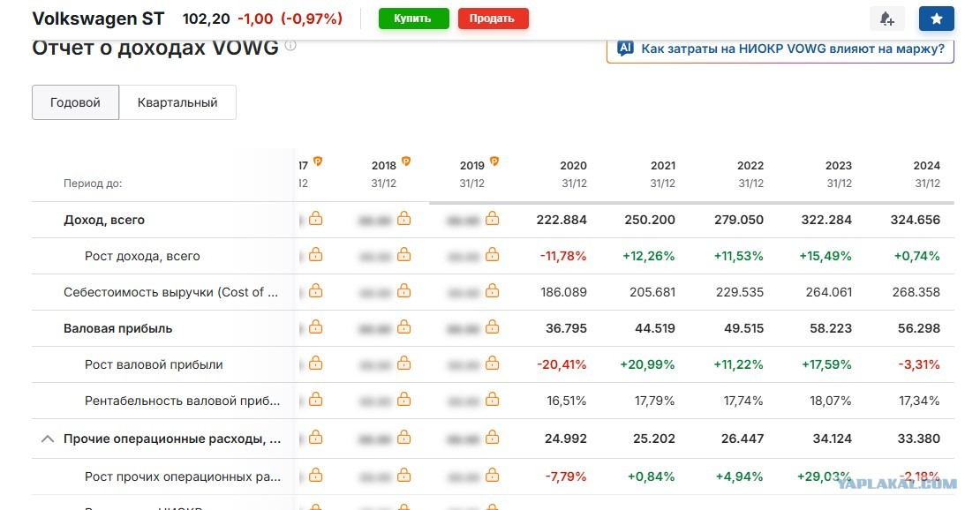Image resolution: width=980 pixels, height=510 pixels.
Task: Click the -20,41% gross profit growth
Action: tap(562, 365)
